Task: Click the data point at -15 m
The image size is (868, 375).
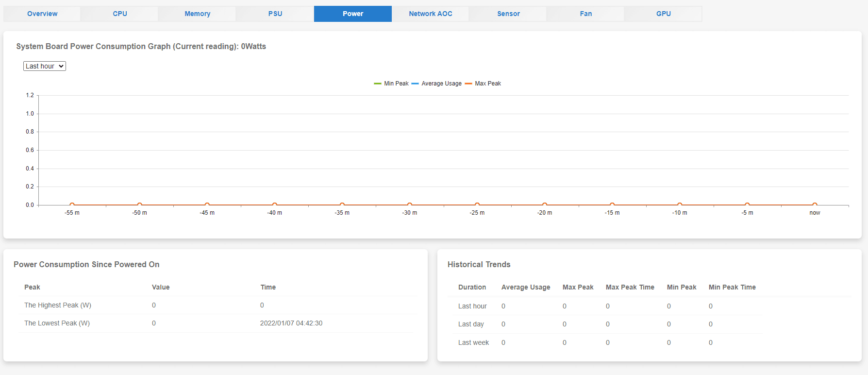Action: [x=612, y=205]
